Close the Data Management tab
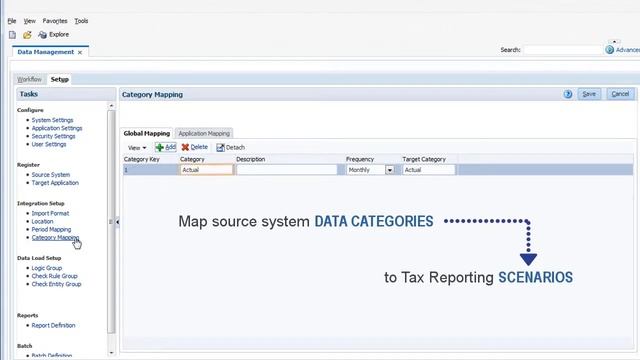This screenshot has width=640, height=360. pyautogui.click(x=80, y=52)
